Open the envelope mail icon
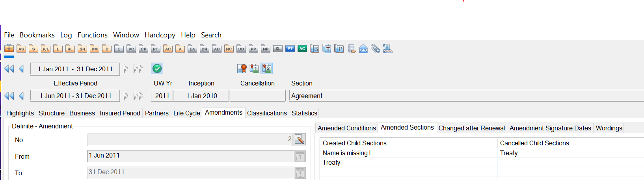 363,49
